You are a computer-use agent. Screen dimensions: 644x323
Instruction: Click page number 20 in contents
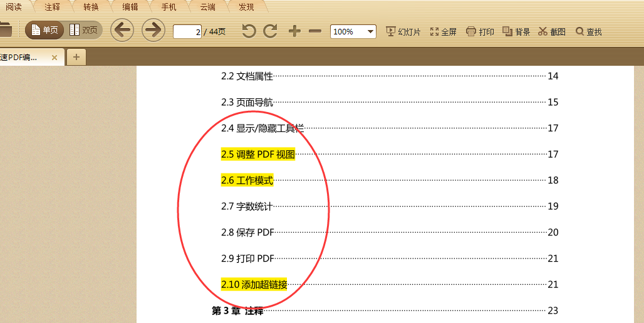click(x=553, y=232)
